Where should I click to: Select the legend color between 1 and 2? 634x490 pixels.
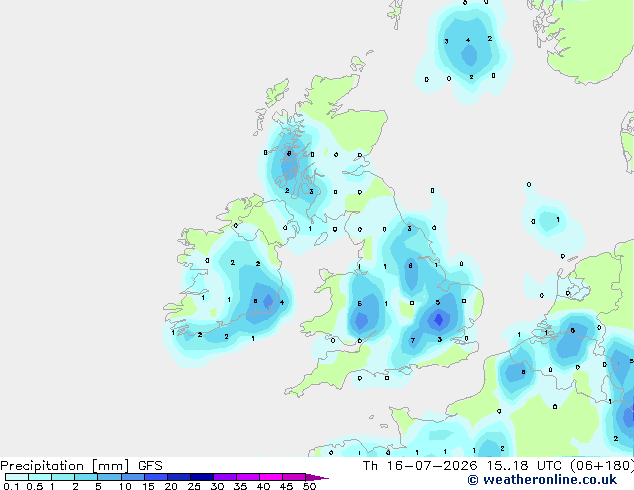[x=63, y=477]
